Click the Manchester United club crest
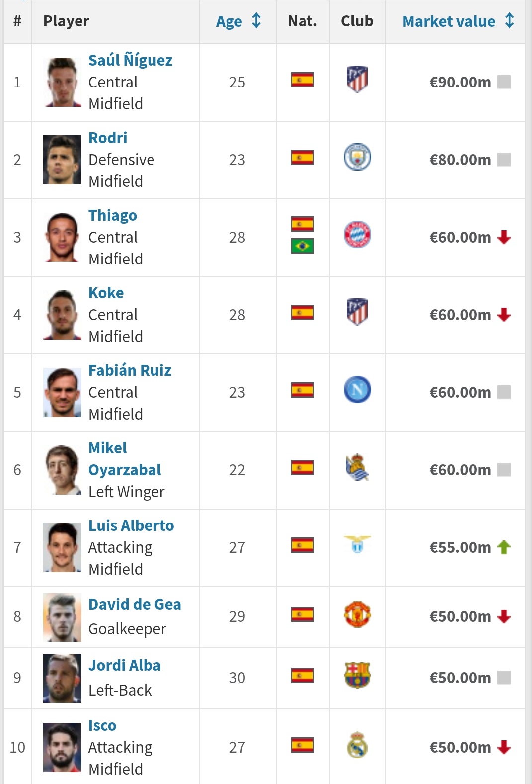The height and width of the screenshot is (784, 532). tap(357, 614)
